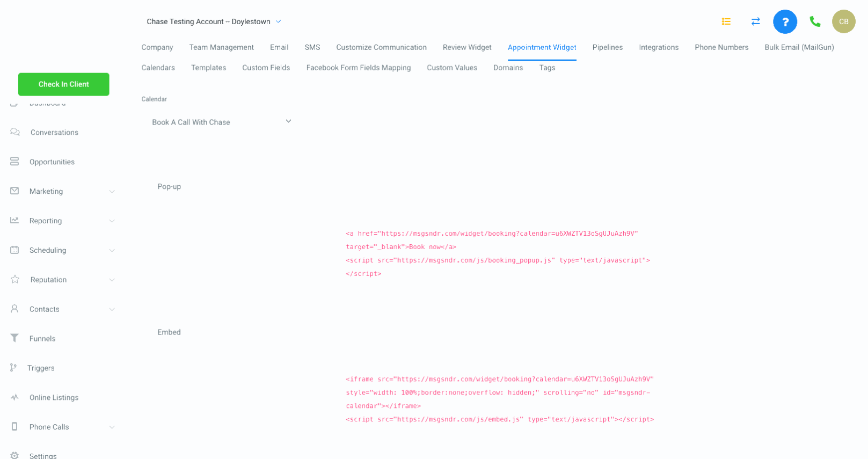Go to Customize Communication tab
This screenshot has height=459, width=868.
[381, 47]
